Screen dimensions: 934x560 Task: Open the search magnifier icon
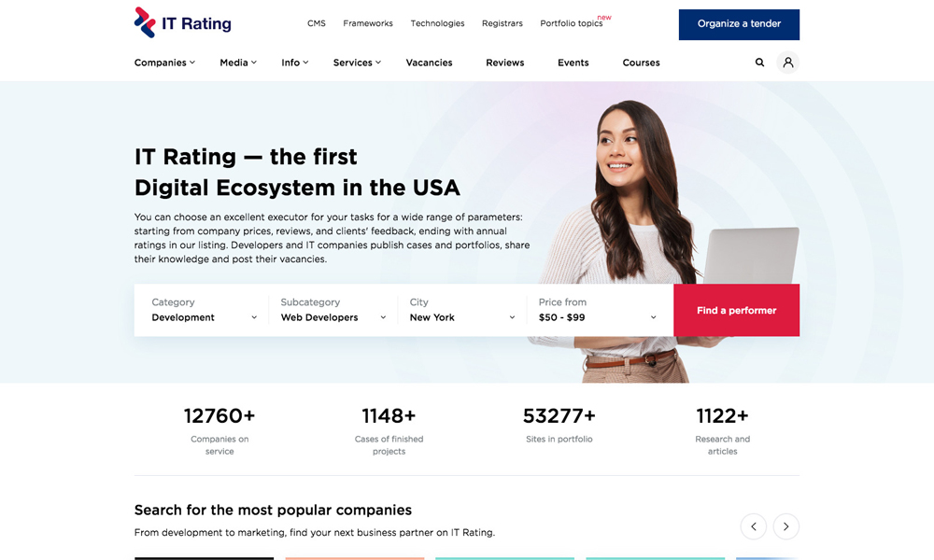759,63
